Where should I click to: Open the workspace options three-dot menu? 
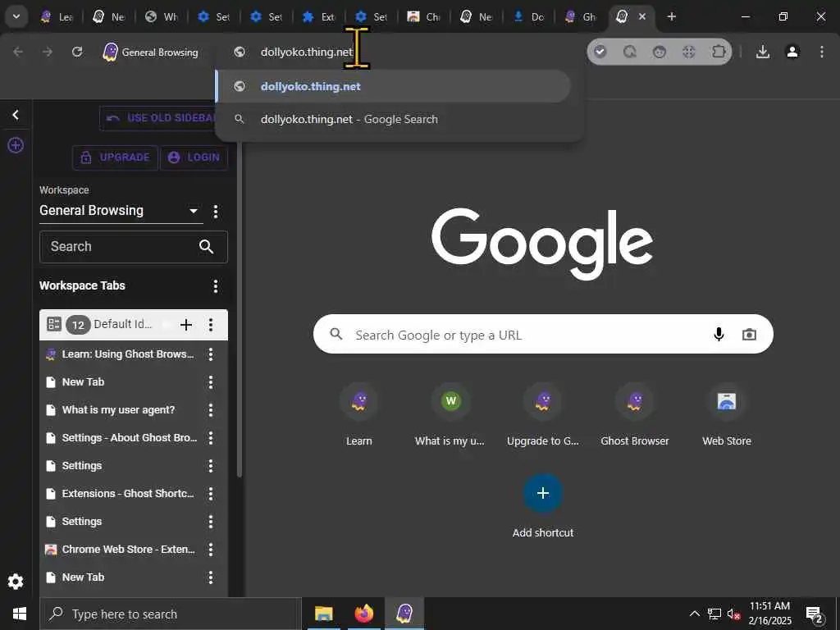pyautogui.click(x=216, y=212)
